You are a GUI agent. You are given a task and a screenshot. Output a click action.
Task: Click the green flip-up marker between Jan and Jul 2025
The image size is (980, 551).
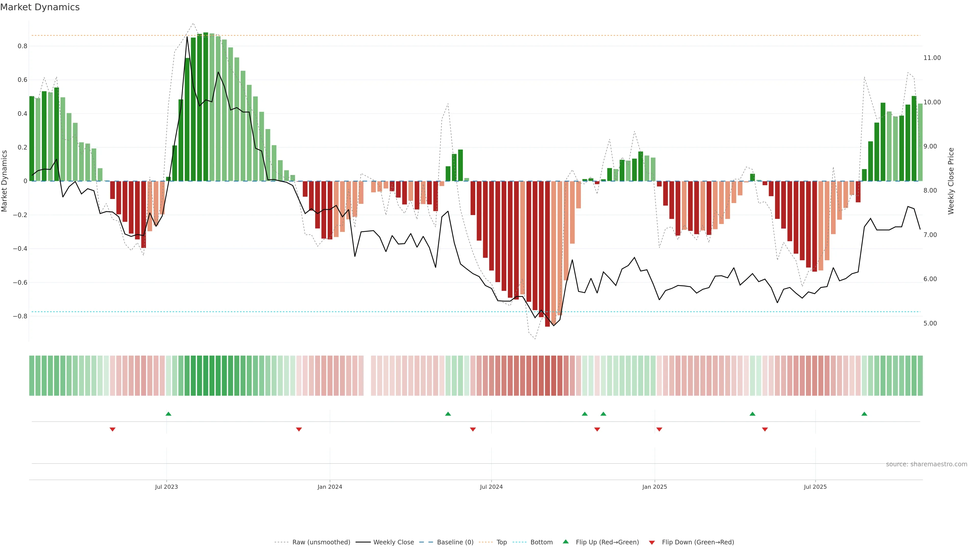(753, 414)
